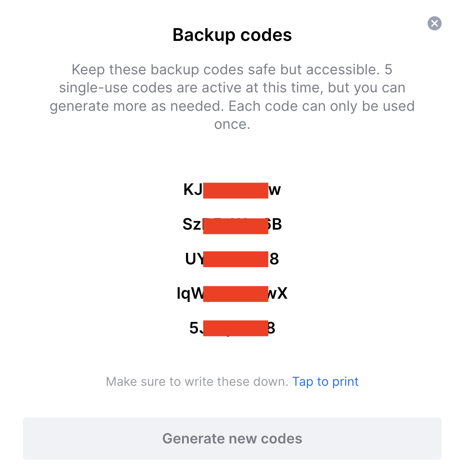
Task: Click the red redaction bar on the KJ code
Action: click(x=236, y=190)
